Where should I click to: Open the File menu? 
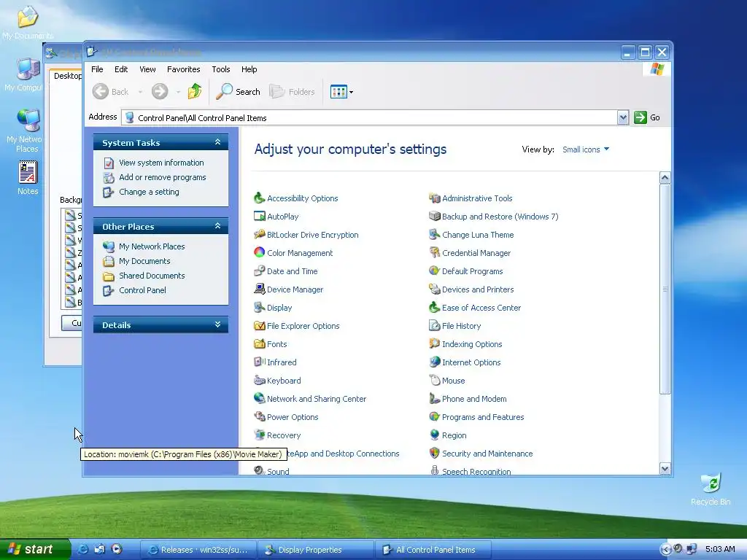[x=97, y=69]
